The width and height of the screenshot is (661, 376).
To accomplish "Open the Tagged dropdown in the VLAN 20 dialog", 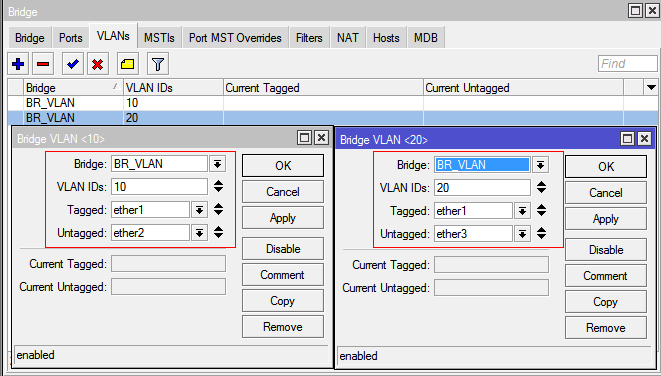I will pyautogui.click(x=522, y=210).
